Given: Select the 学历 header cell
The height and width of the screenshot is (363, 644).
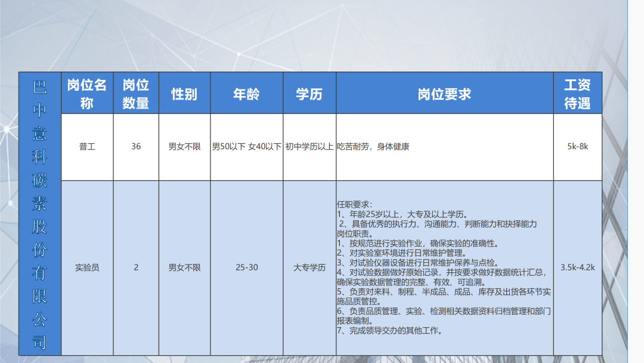Looking at the screenshot, I should (x=309, y=93).
